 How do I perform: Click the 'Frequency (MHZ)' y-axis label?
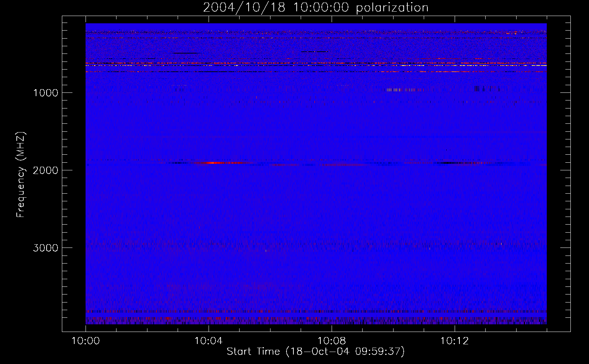[21, 175]
